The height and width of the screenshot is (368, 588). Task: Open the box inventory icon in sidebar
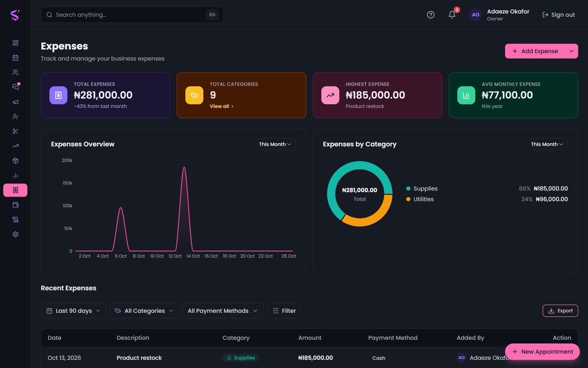pos(16,161)
